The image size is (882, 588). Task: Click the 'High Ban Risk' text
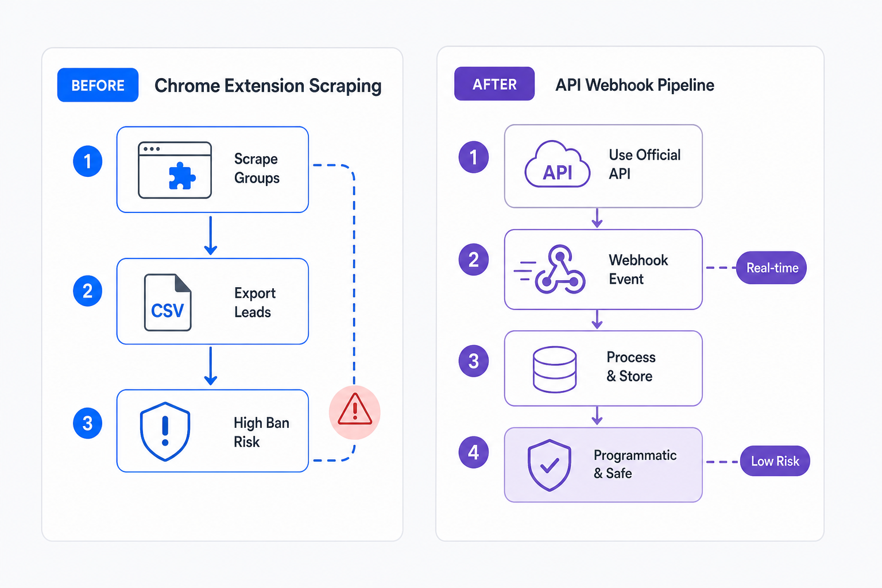tap(261, 432)
